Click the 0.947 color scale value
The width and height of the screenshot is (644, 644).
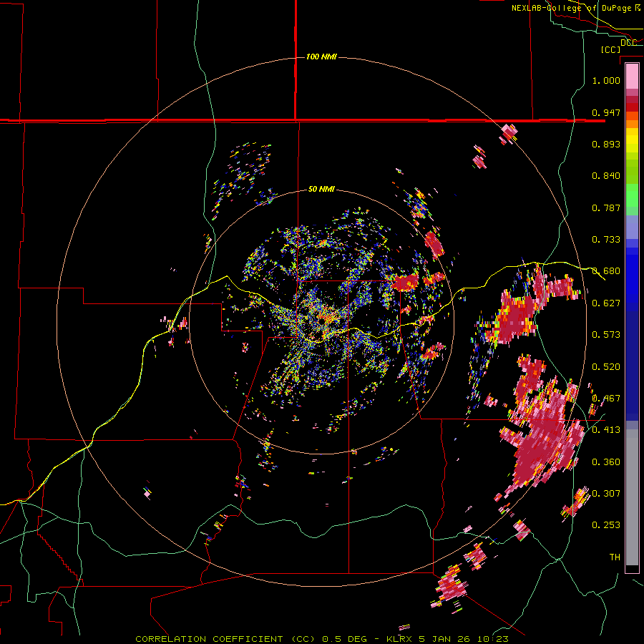click(x=606, y=112)
